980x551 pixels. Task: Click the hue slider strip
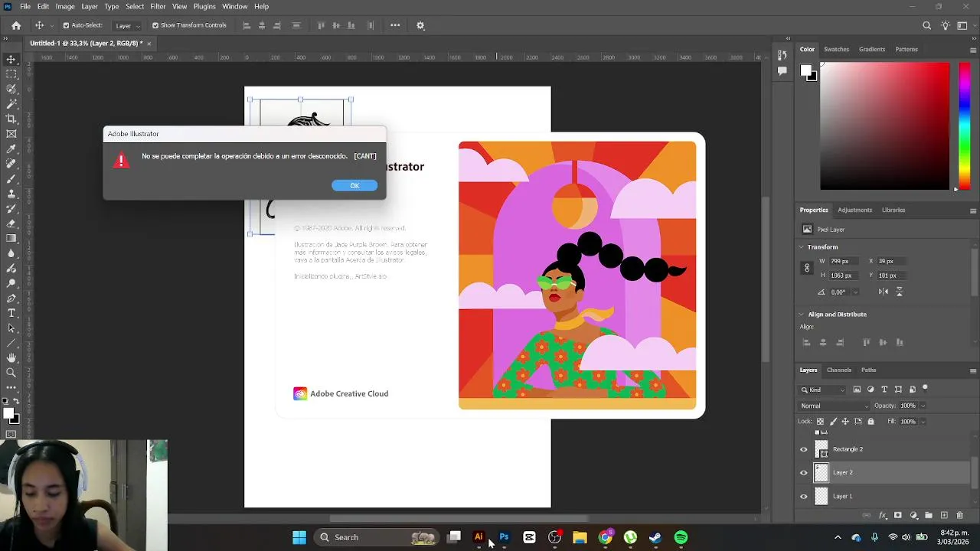(964, 126)
